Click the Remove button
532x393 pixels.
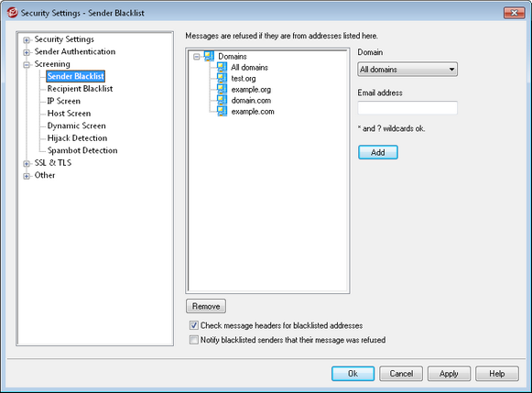click(x=206, y=306)
